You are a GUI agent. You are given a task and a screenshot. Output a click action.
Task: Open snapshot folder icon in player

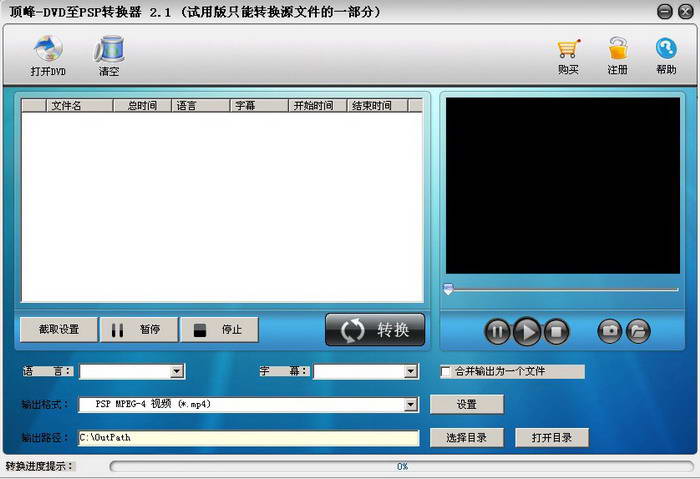[638, 331]
